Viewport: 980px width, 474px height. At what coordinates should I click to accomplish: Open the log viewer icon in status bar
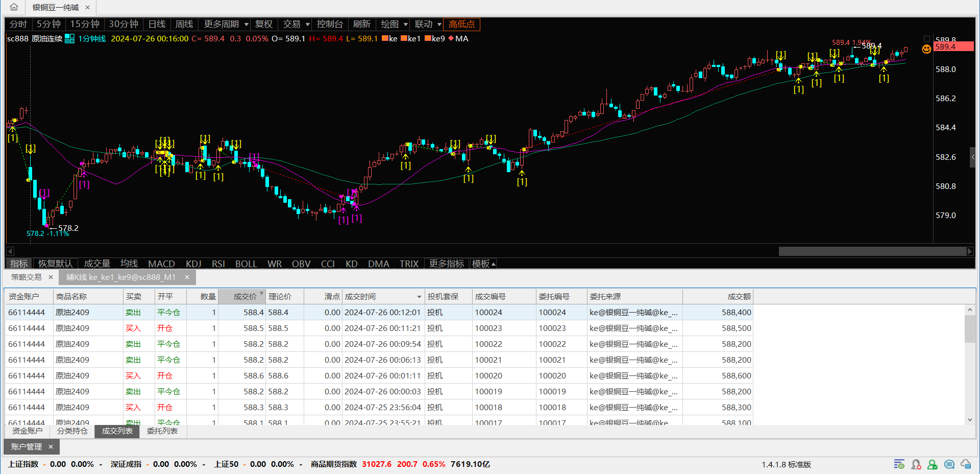899,464
